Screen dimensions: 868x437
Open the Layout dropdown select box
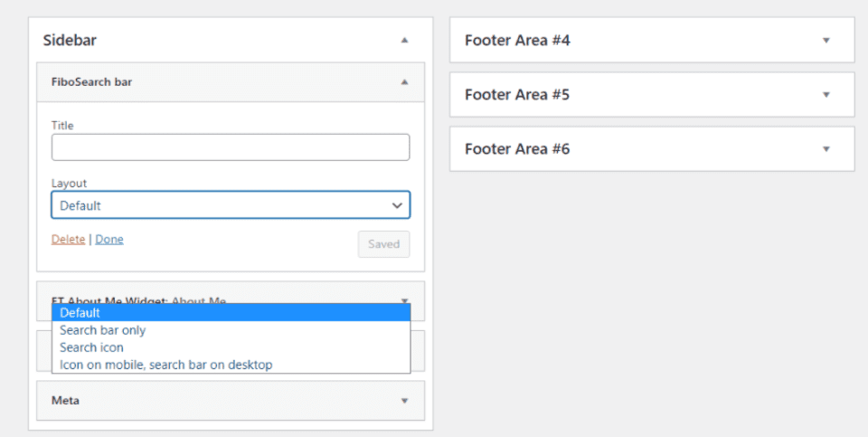231,205
